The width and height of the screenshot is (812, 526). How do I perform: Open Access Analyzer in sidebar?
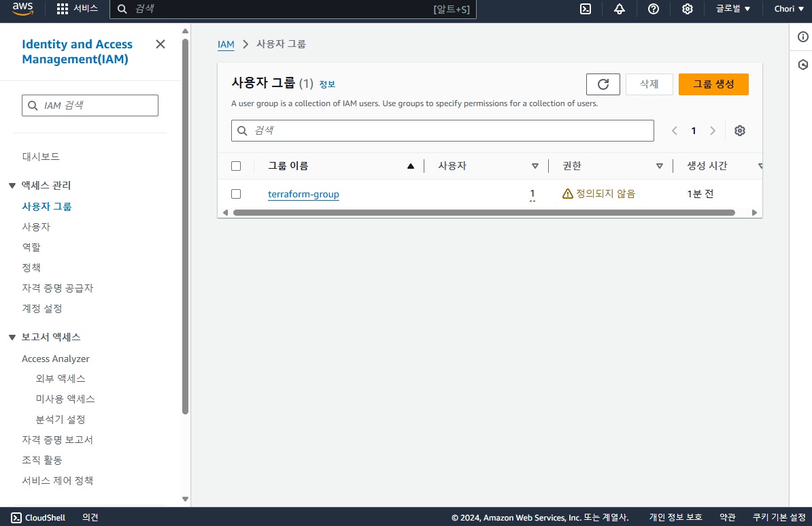[55, 359]
